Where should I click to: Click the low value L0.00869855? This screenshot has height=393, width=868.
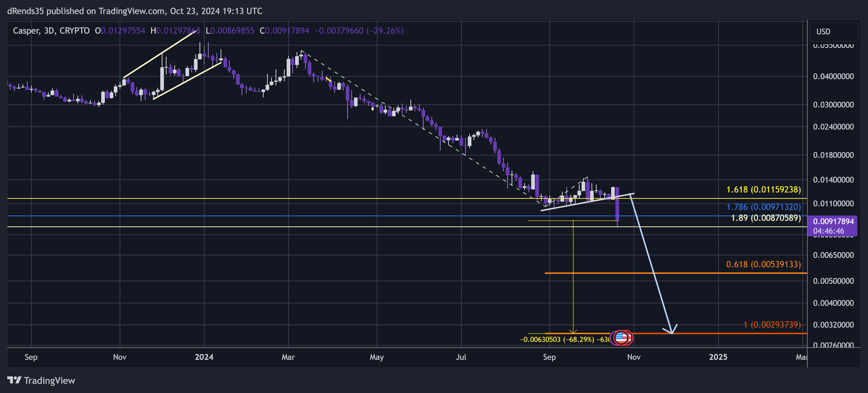point(230,31)
